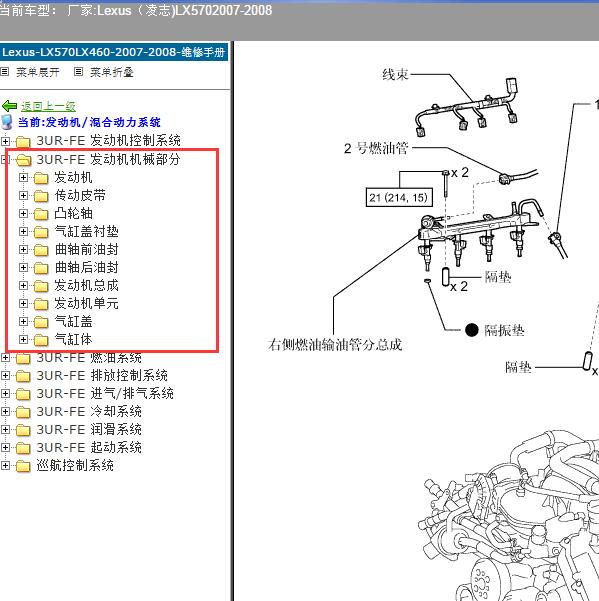Viewport: 599px width, 601px height.
Task: Click folder icon of 3UR-FE 排放控制系统
Action: tap(23, 376)
